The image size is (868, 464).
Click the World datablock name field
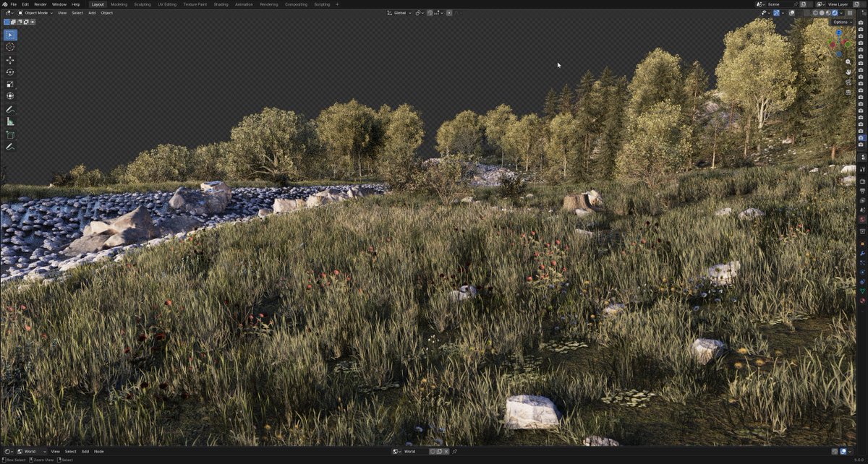[x=414, y=451]
